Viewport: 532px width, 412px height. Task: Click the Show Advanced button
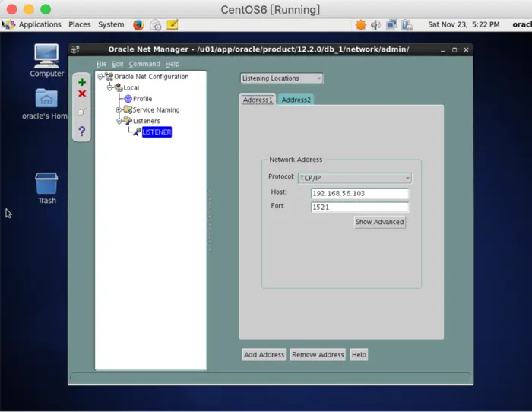[x=380, y=222]
